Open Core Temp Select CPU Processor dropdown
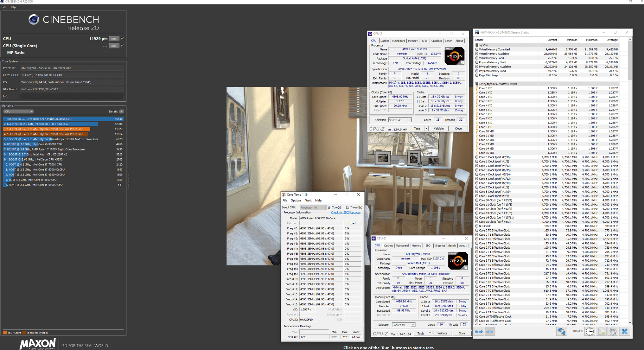Image resolution: width=644 pixels, height=350 pixels. click(x=312, y=207)
